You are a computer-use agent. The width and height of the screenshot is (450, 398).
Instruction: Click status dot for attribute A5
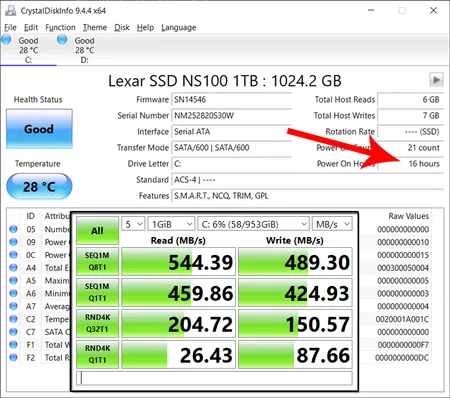pos(13,280)
